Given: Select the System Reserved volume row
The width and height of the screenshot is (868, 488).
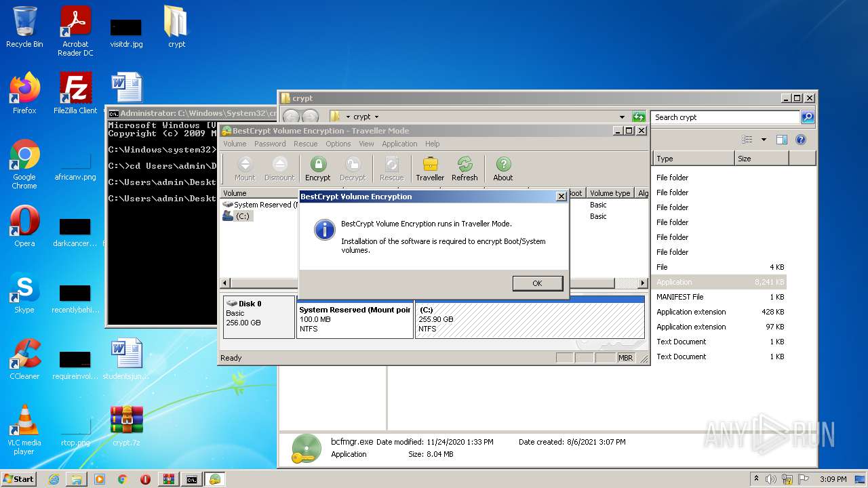Looking at the screenshot, I should [261, 205].
